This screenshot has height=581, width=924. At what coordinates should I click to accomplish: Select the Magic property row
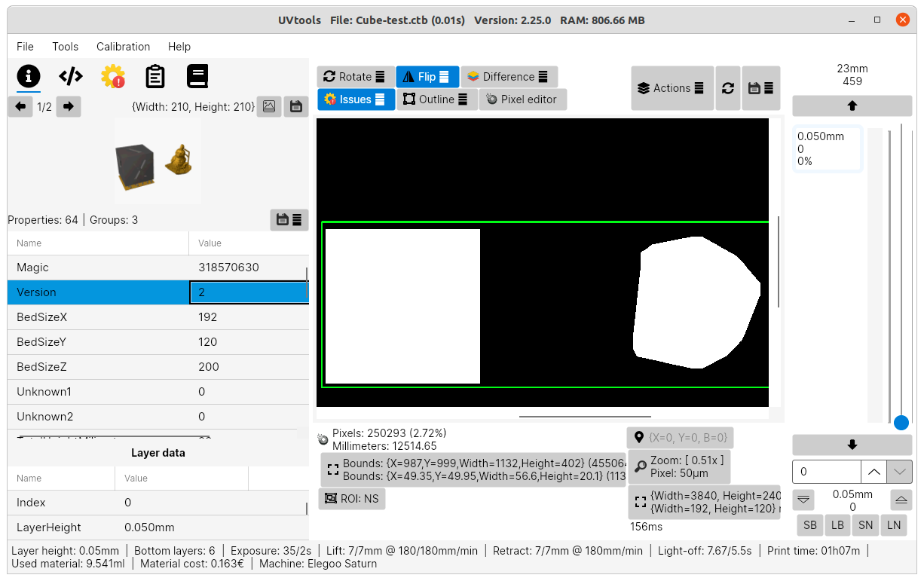pos(158,268)
